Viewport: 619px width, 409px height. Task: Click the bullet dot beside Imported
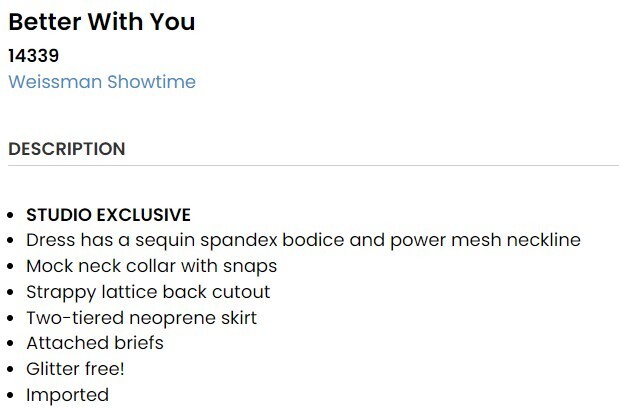[x=11, y=396]
